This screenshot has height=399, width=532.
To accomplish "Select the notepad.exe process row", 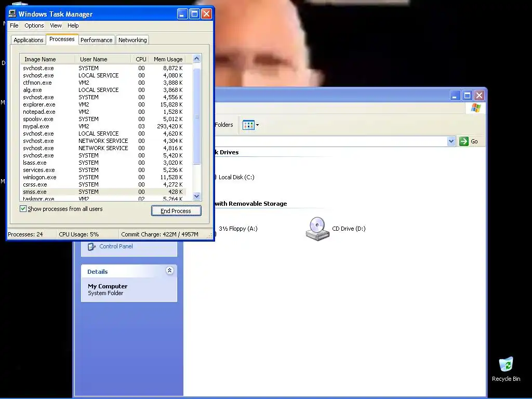I will click(103, 112).
